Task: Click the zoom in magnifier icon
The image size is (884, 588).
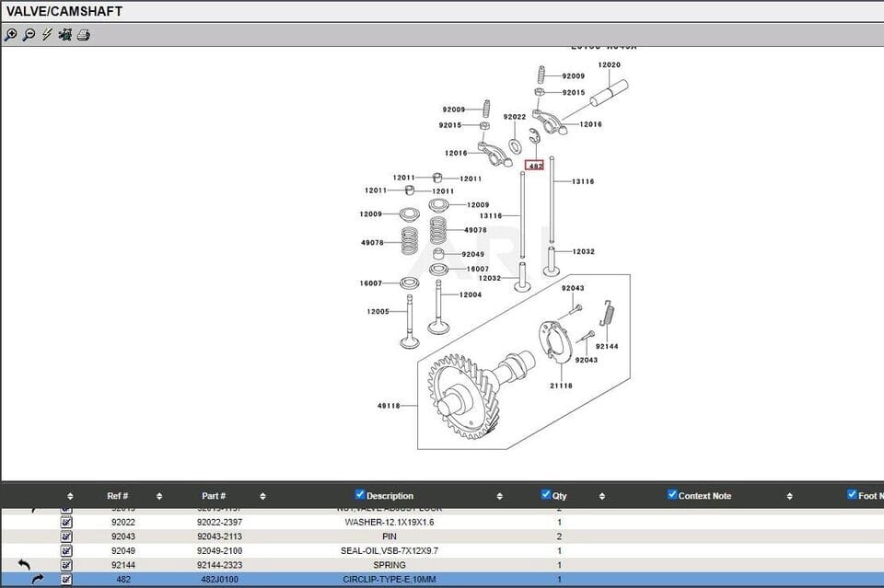Action: [10, 35]
